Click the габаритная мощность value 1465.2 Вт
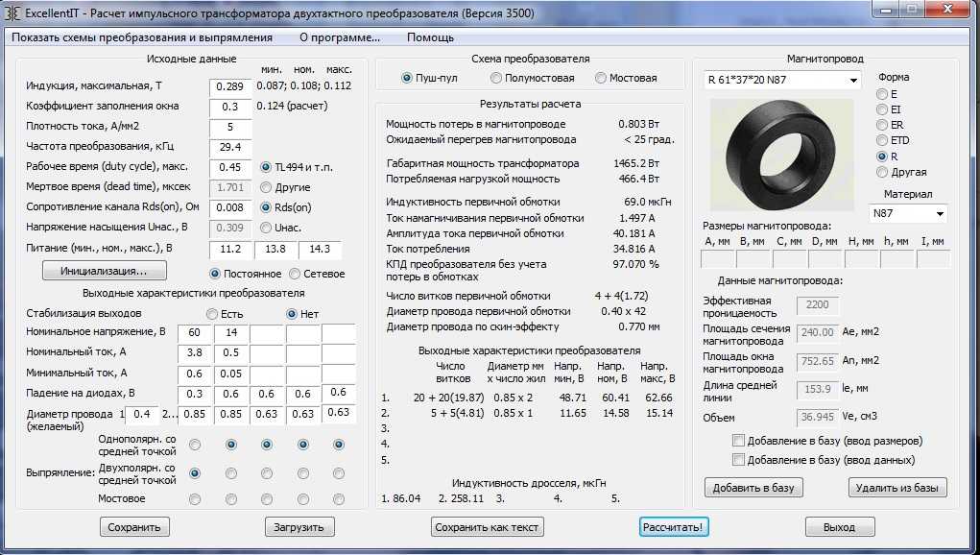 click(636, 163)
